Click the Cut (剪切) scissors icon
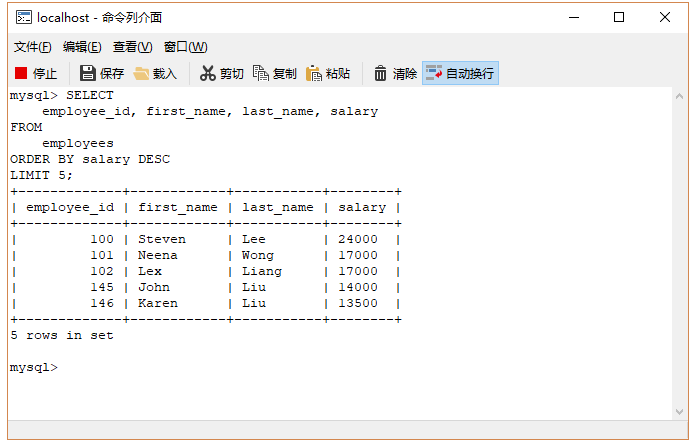 (x=207, y=73)
